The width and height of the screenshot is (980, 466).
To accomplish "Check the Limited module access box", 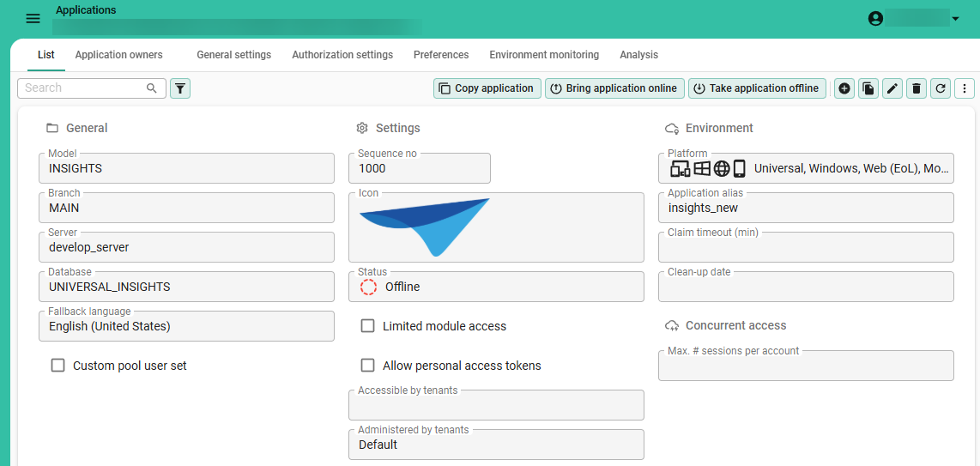I will [x=368, y=326].
